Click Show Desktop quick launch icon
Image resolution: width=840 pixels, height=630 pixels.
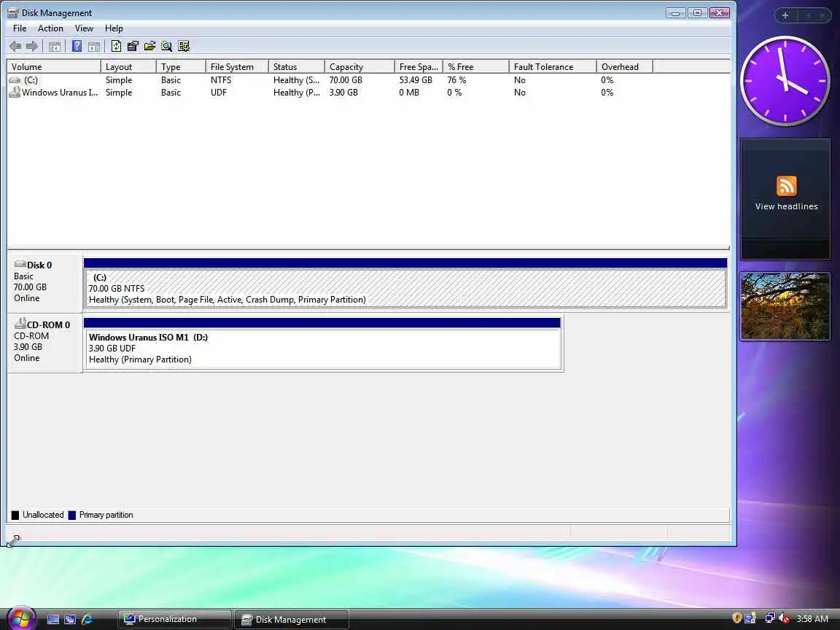click(53, 619)
